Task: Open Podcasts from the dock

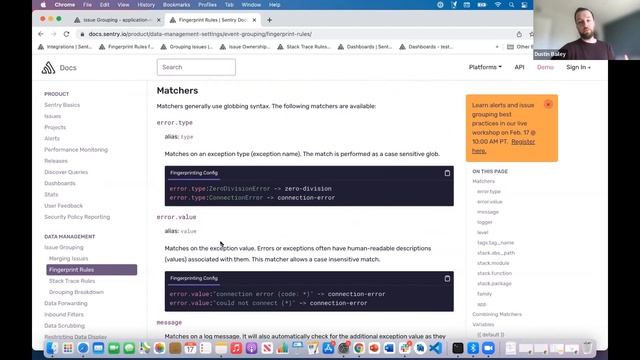Action: pyautogui.click(x=251, y=348)
